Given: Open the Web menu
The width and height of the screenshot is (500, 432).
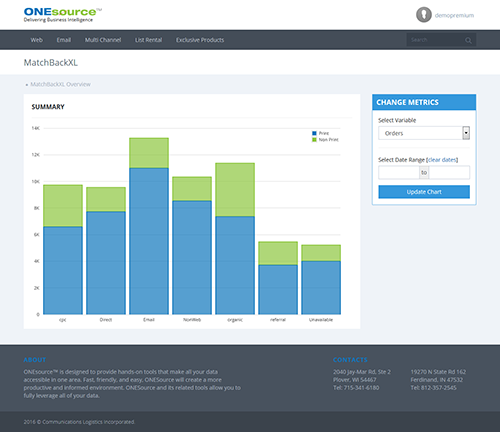Looking at the screenshot, I should 37,40.
